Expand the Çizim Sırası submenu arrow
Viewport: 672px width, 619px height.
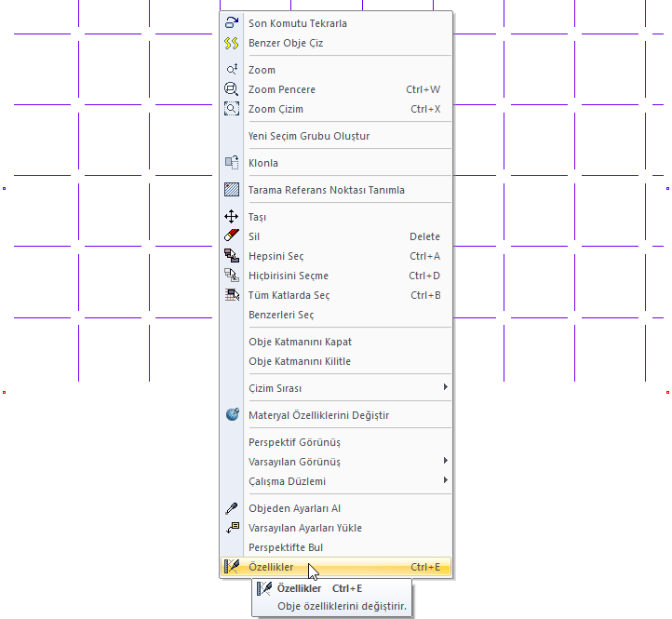(445, 387)
